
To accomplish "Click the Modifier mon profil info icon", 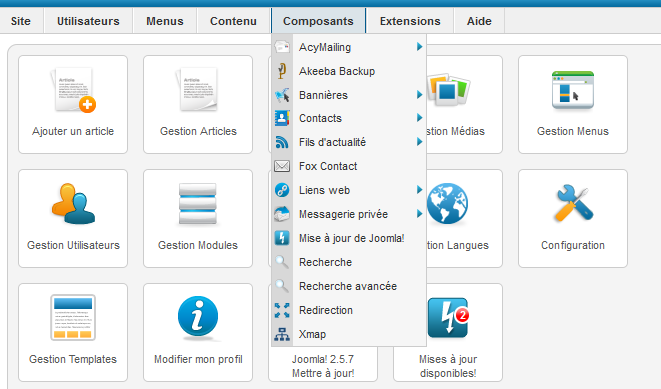I will [198, 318].
